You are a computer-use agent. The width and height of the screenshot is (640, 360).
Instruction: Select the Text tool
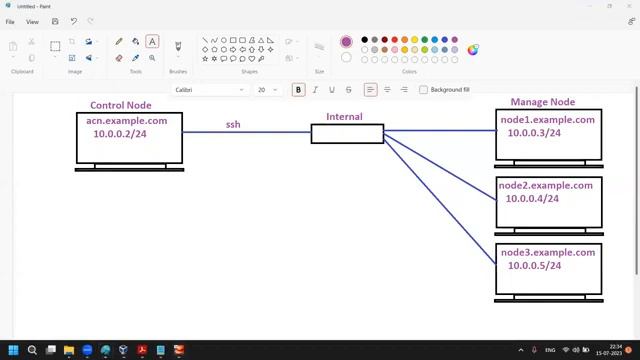pyautogui.click(x=152, y=42)
